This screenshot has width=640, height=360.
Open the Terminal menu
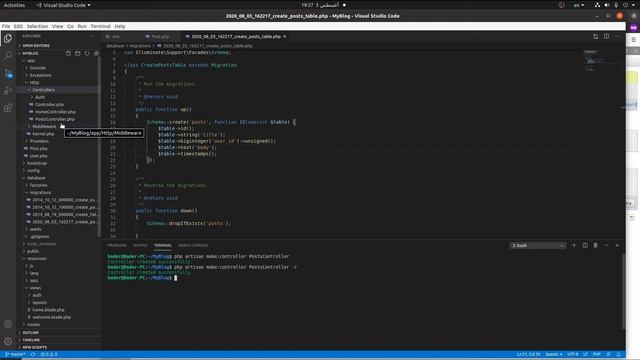click(100, 26)
